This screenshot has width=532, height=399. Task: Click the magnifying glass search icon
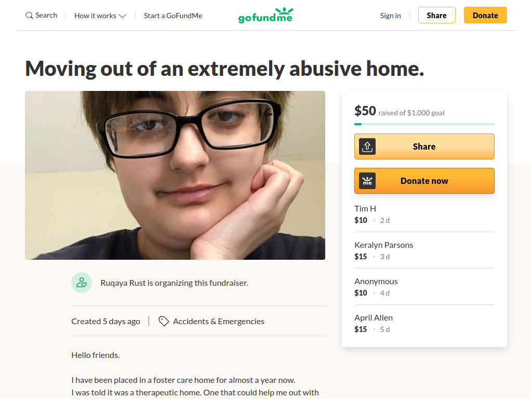click(29, 16)
